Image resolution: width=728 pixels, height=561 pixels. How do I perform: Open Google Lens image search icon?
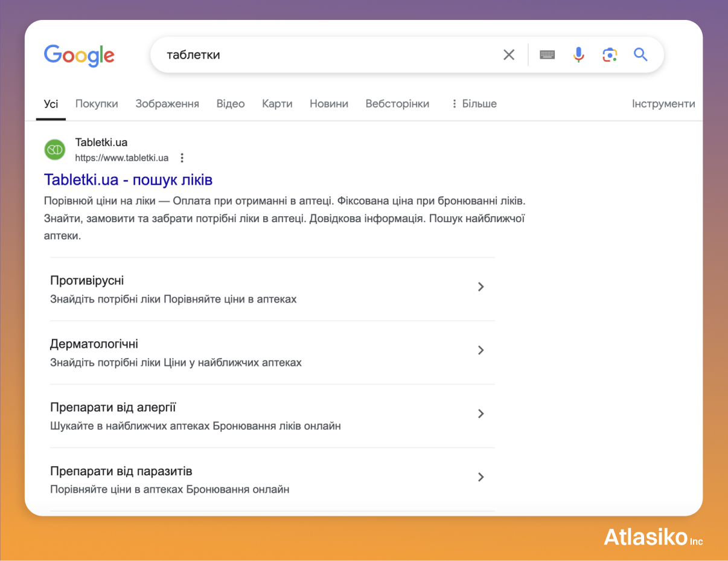(610, 54)
